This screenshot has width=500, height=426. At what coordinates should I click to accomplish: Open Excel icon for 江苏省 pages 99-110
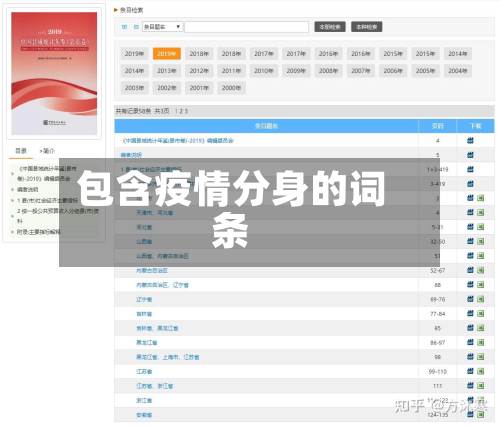tap(480, 371)
